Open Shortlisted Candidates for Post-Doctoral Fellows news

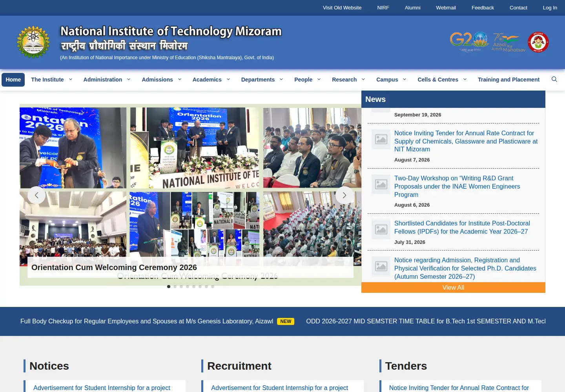tap(462, 227)
